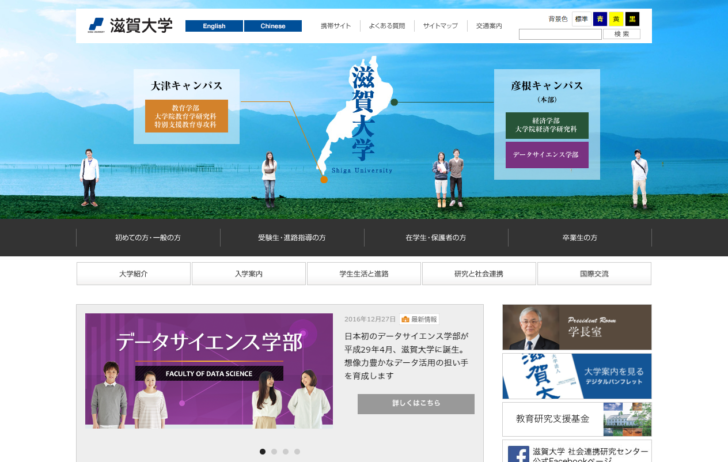The image size is (728, 462).
Task: Click the 詳しくはこちら details button
Action: pos(416,403)
